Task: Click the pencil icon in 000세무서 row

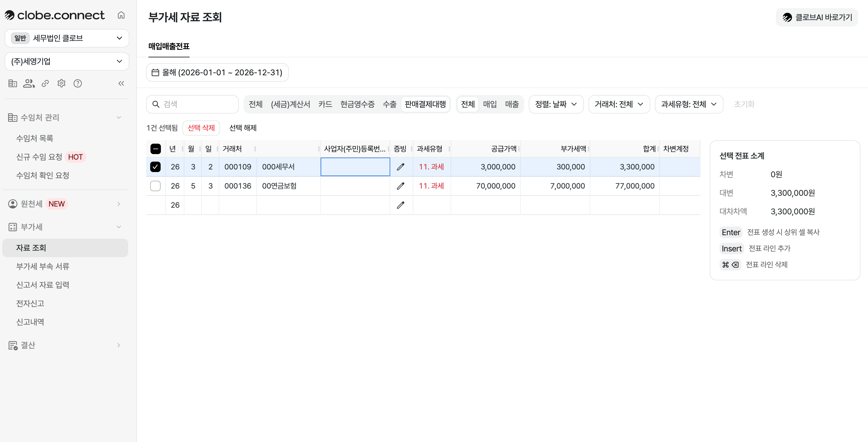Action: tap(401, 167)
